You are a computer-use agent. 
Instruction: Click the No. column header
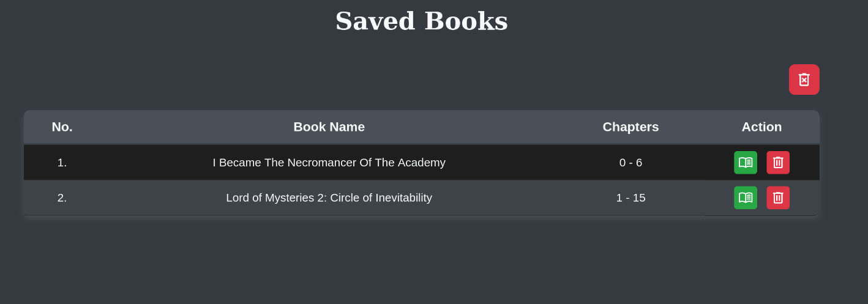click(x=62, y=127)
